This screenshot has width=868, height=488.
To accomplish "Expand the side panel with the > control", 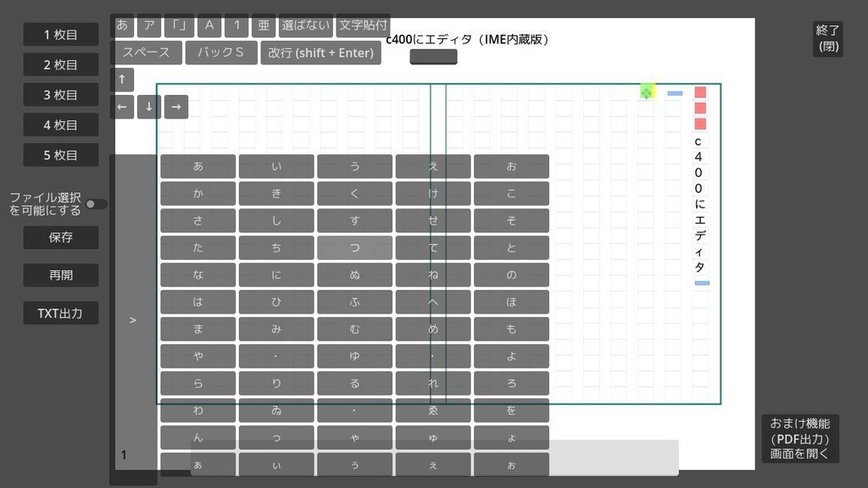I will (x=131, y=319).
